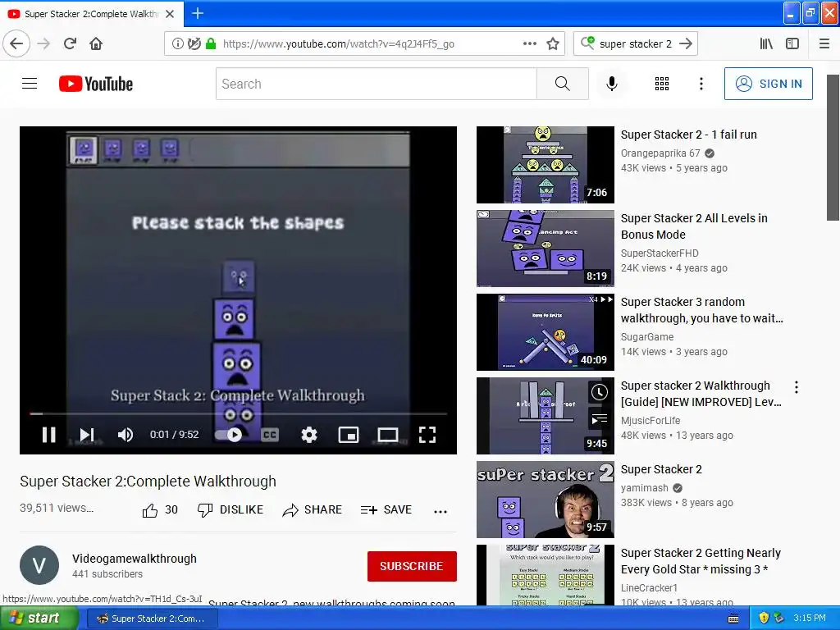Show site information icon in address bar
The image size is (840, 630).
[x=177, y=44]
